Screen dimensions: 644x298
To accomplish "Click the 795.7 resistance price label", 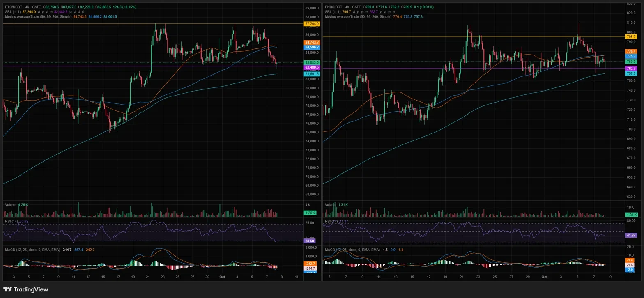I will coord(630,37).
